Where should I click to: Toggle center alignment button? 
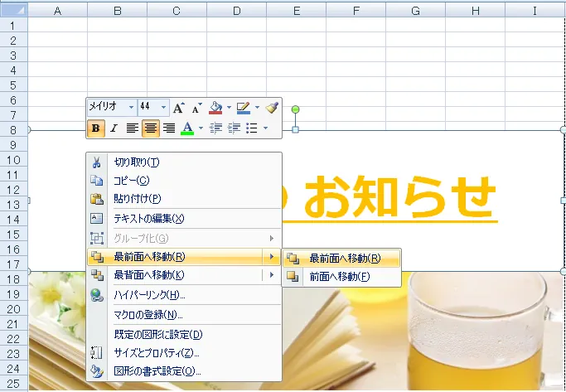click(x=151, y=128)
